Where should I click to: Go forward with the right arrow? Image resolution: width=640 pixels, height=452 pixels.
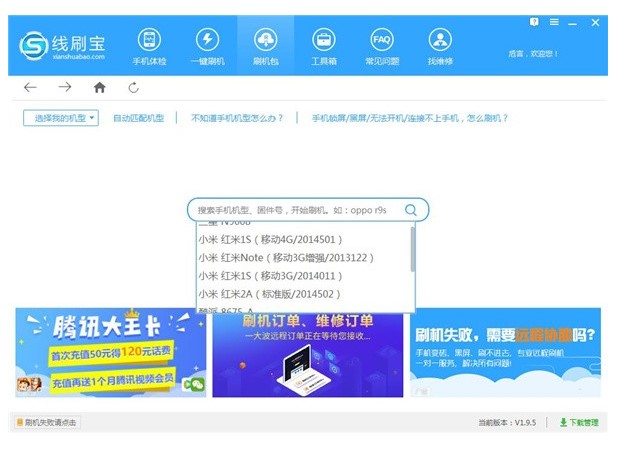[65, 87]
